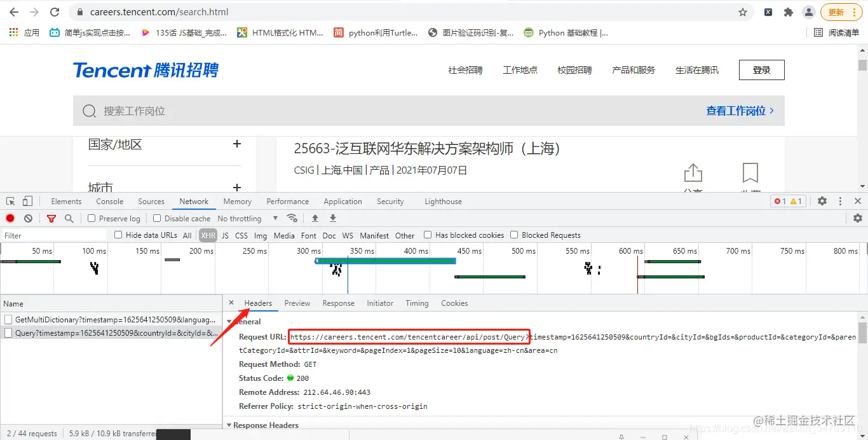
Task: Click the bookmark icon on job card
Action: [750, 173]
